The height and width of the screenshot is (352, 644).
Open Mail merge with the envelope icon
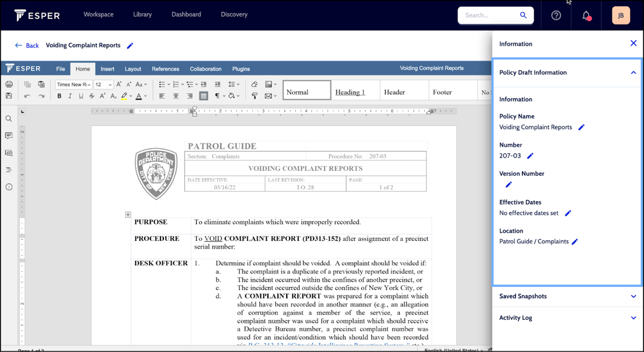(x=268, y=96)
